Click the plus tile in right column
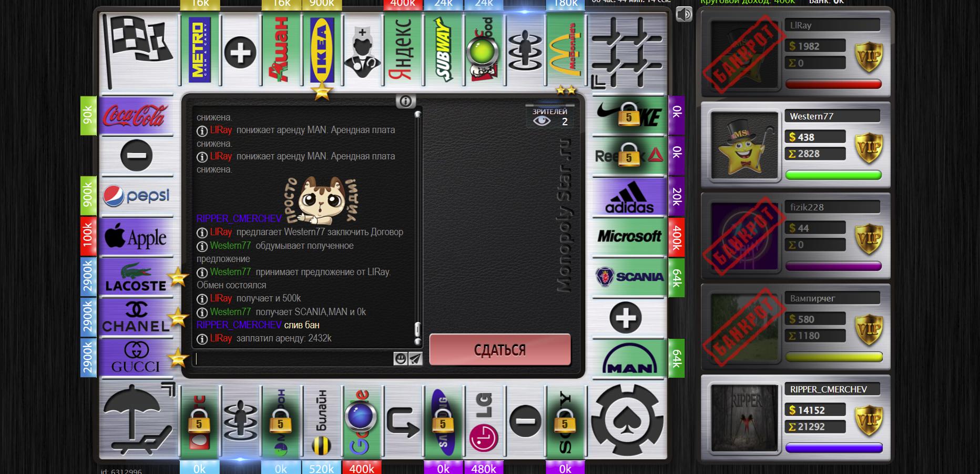This screenshot has width=980, height=474. pos(626,318)
